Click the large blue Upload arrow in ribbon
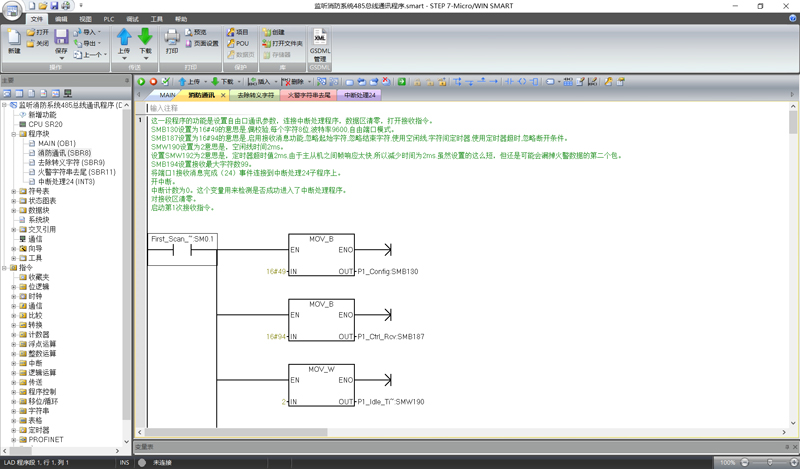The image size is (800, 469). coord(124,37)
